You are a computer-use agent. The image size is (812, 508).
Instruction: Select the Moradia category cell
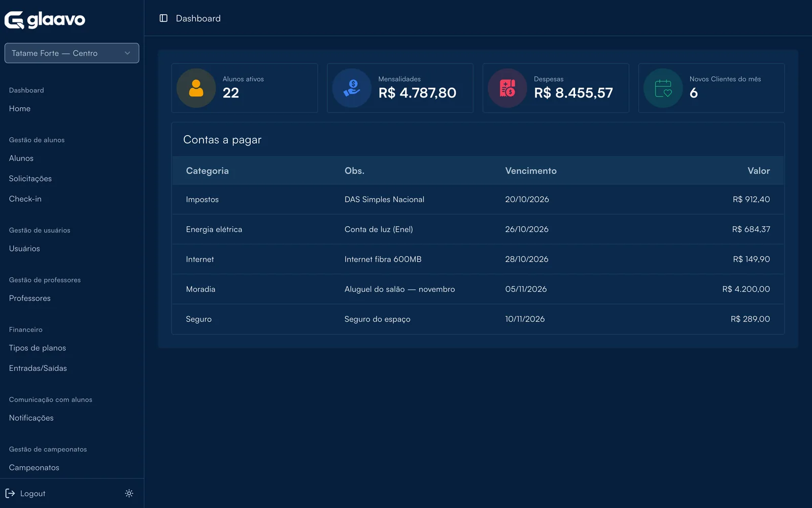click(x=201, y=290)
